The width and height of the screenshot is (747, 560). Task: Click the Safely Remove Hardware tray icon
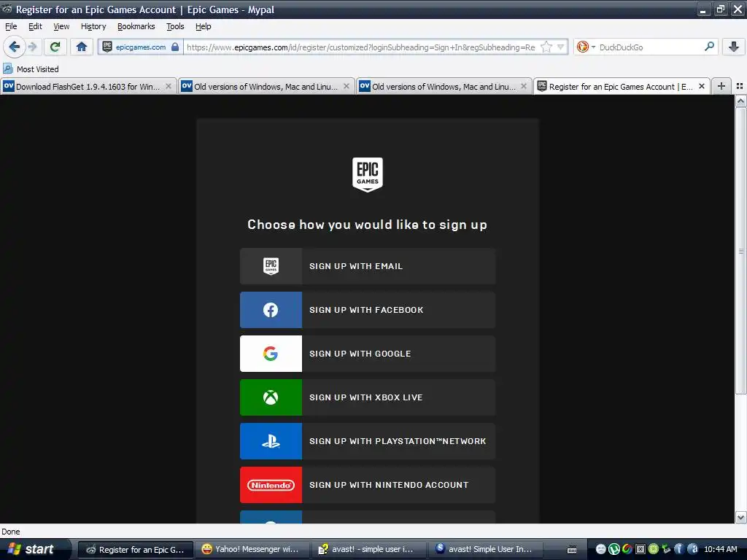point(666,550)
